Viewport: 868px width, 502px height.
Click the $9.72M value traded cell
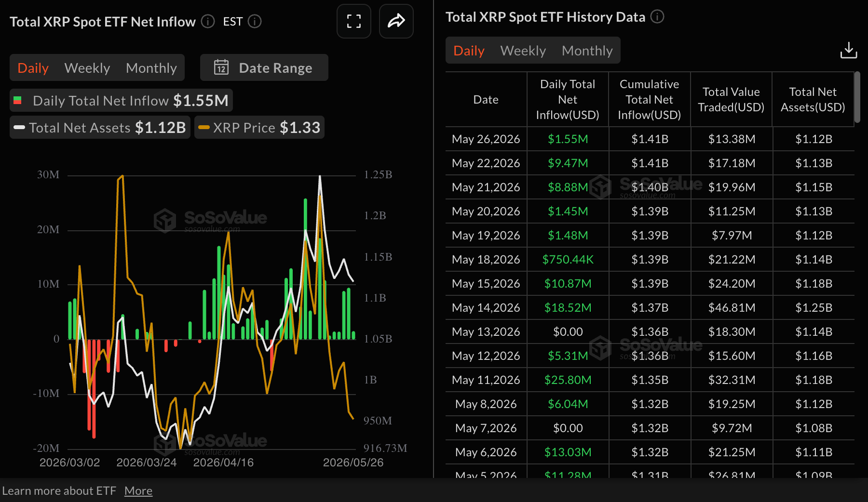coord(732,428)
